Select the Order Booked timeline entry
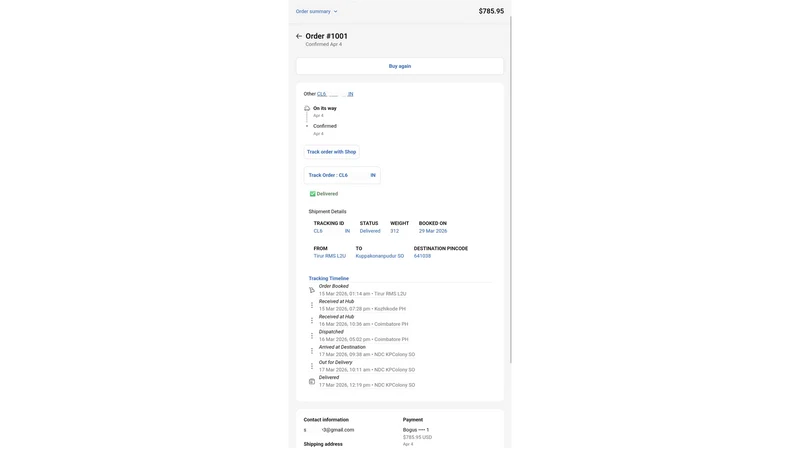Viewport: 800px width, 450px height. [362, 290]
